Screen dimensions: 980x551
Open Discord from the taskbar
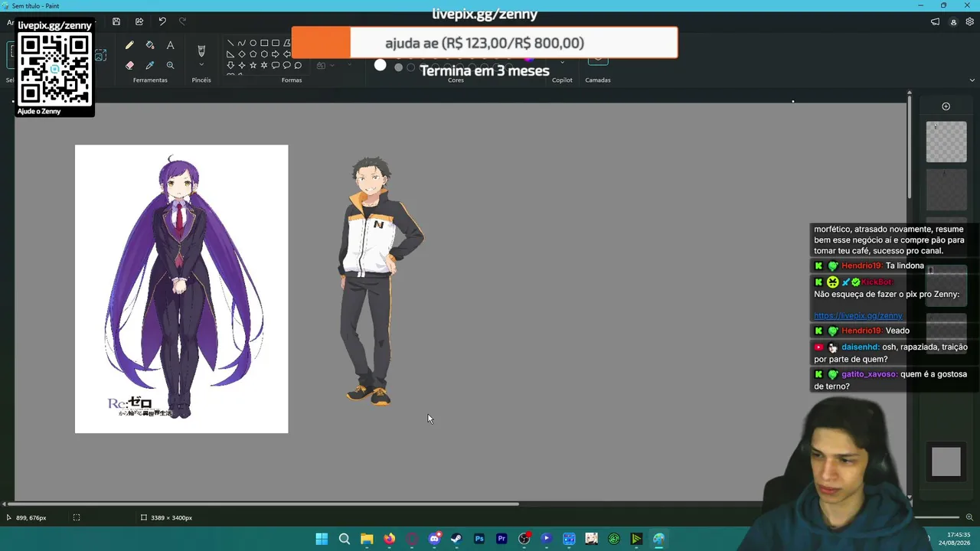click(434, 539)
